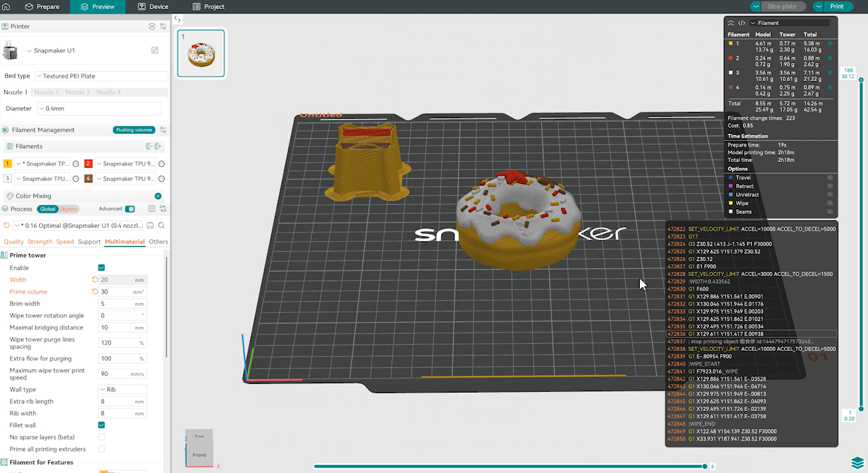Open the nozzle Diameter dropdown
Image resolution: width=868 pixels, height=473 pixels.
[99, 109]
